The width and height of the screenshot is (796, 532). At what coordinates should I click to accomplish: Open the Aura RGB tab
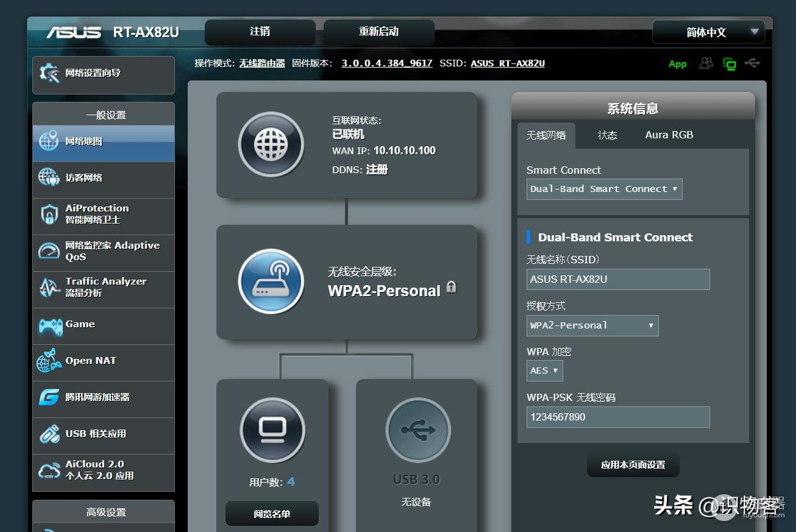pyautogui.click(x=669, y=135)
